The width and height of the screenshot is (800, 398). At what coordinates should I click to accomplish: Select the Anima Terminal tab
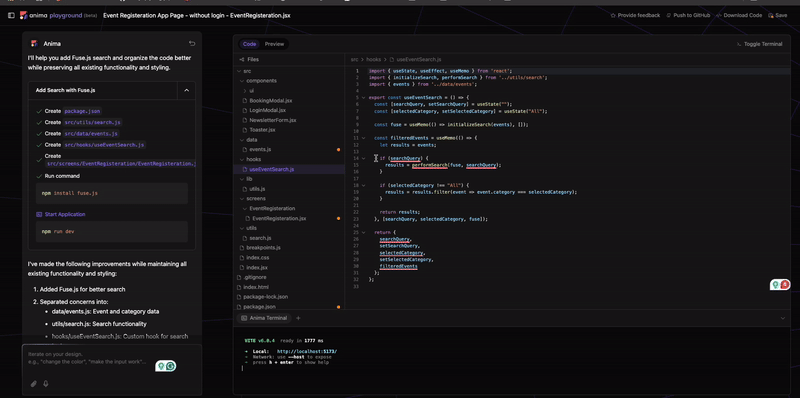(264, 318)
